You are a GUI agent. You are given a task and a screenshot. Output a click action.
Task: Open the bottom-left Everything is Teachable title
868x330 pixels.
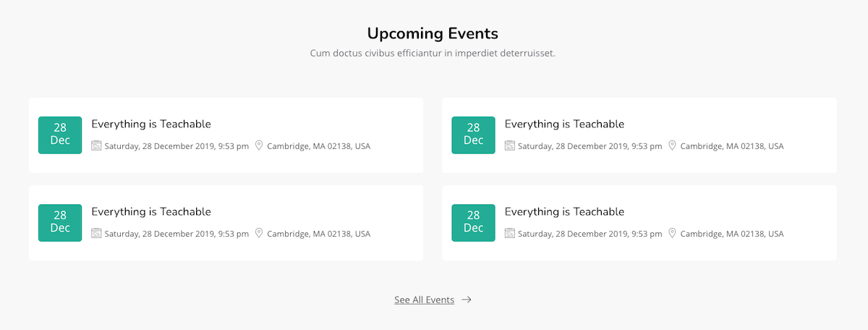click(151, 211)
